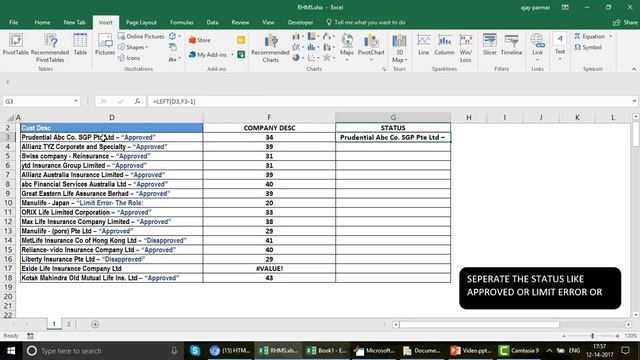Viewport: 640px width, 360px height.
Task: Click the zoom slider handle
Action: pos(592,336)
